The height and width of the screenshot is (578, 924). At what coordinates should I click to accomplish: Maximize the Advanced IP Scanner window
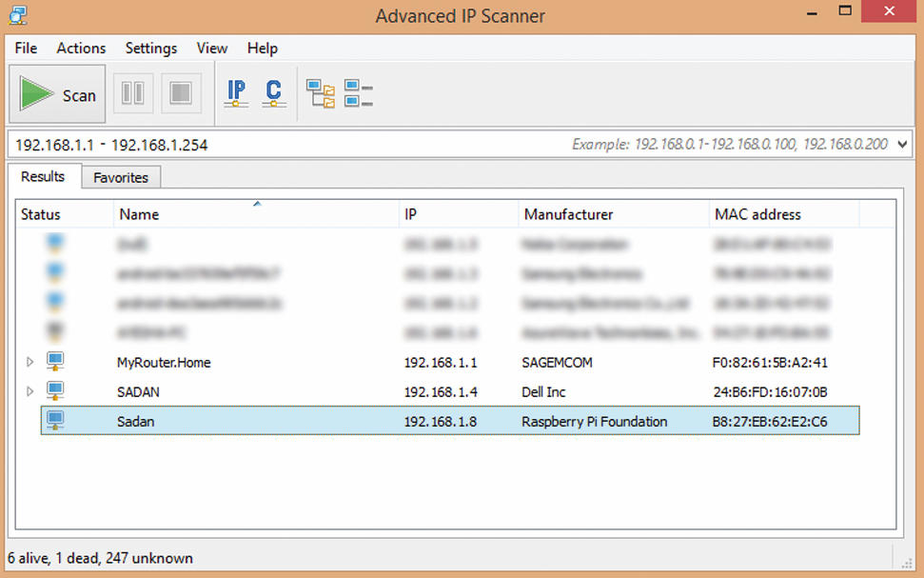coord(845,10)
